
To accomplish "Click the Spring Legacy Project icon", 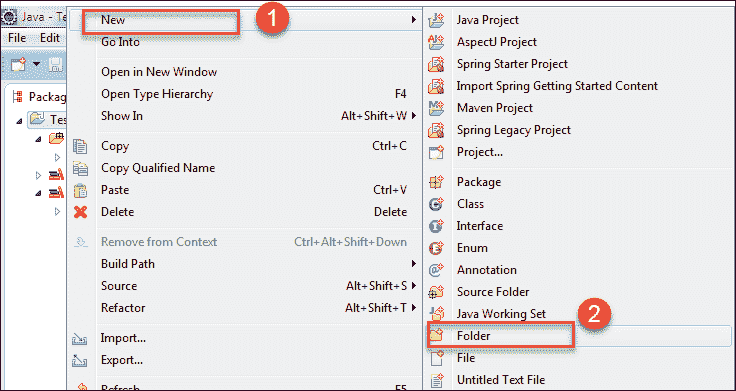I will 437,130.
